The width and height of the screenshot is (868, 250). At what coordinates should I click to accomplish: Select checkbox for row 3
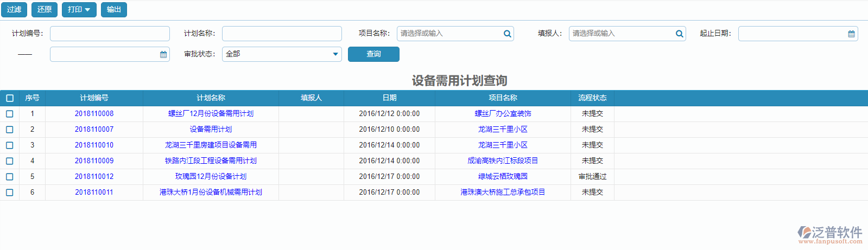(x=10, y=145)
